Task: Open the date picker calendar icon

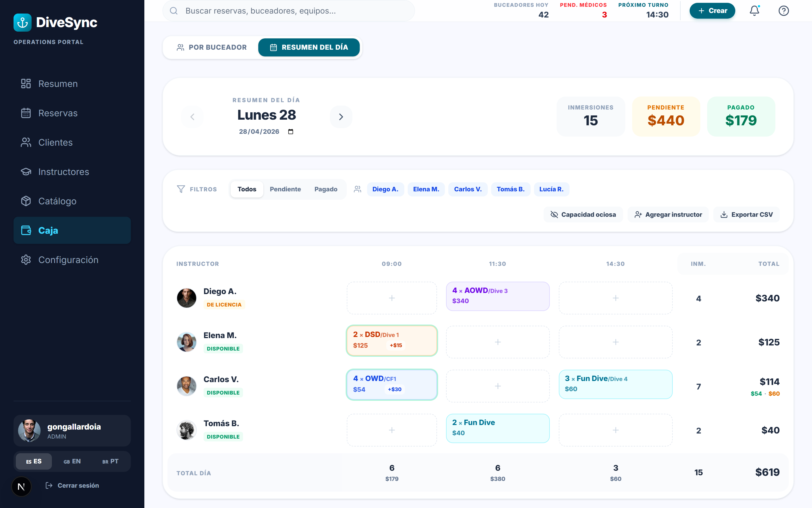Action: point(291,131)
